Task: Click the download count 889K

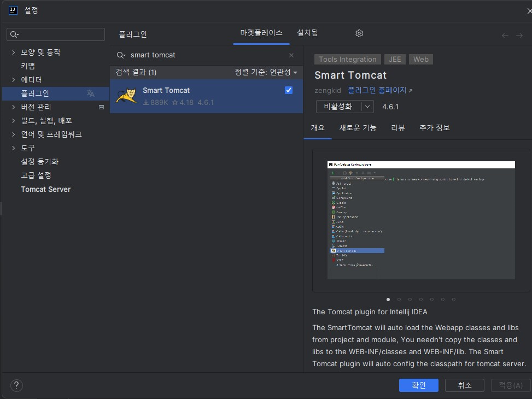Action: click(155, 102)
